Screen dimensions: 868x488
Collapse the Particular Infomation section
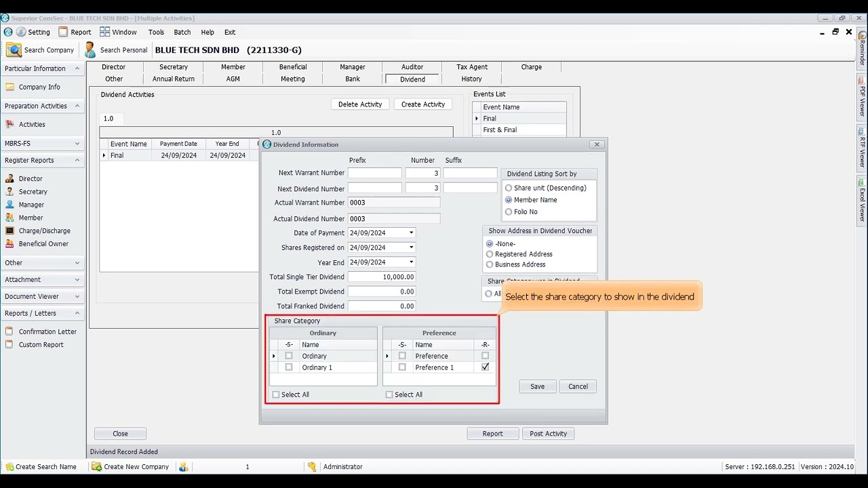(x=77, y=68)
